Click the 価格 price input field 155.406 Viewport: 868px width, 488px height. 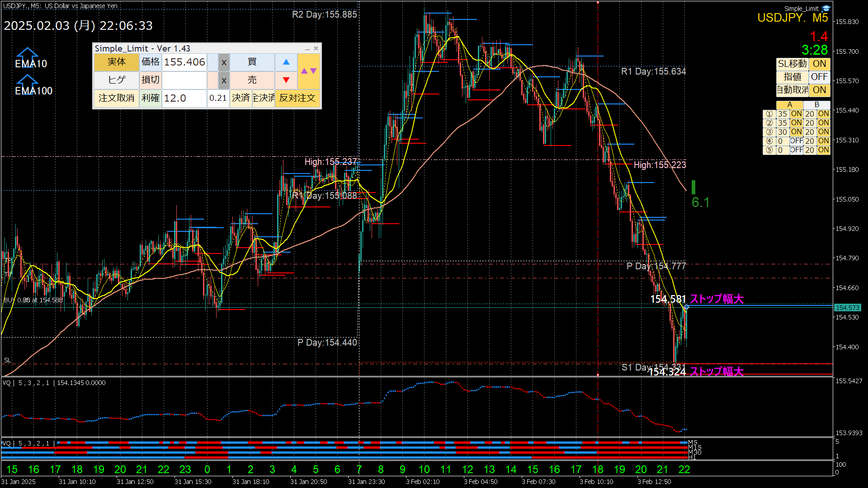tap(184, 62)
